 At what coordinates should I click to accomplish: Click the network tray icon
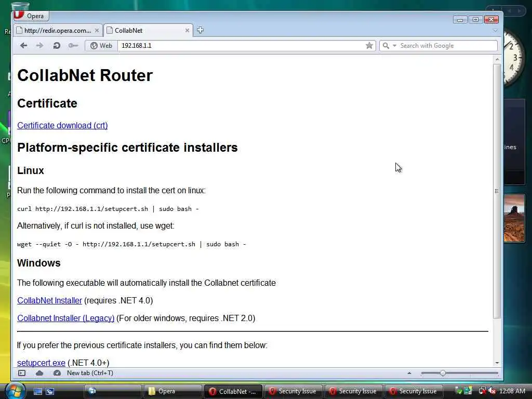[482, 391]
